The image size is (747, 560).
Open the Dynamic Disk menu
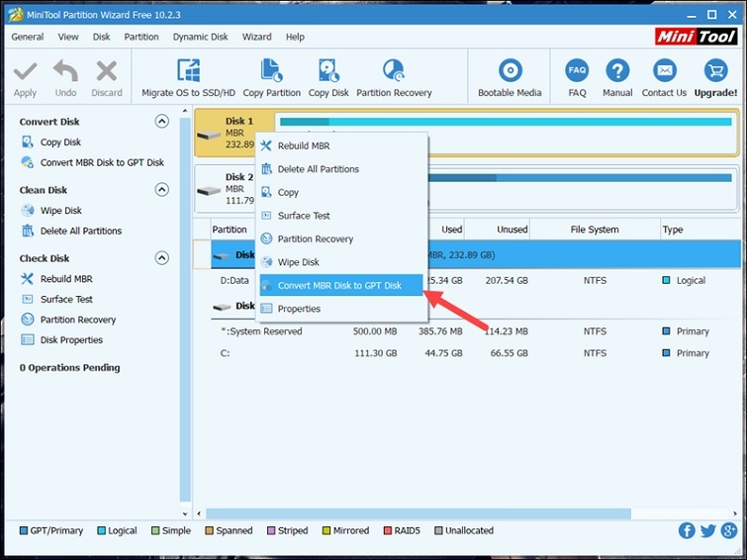coord(200,37)
